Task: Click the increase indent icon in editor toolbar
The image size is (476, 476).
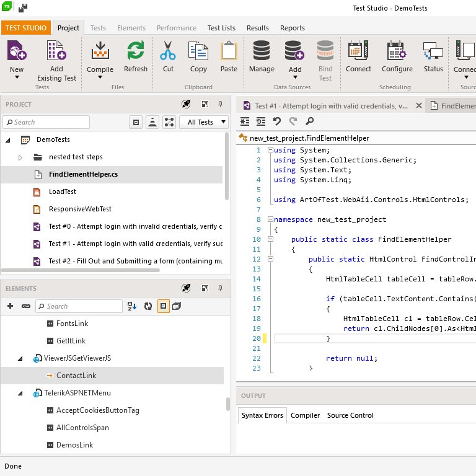Action: (245, 121)
